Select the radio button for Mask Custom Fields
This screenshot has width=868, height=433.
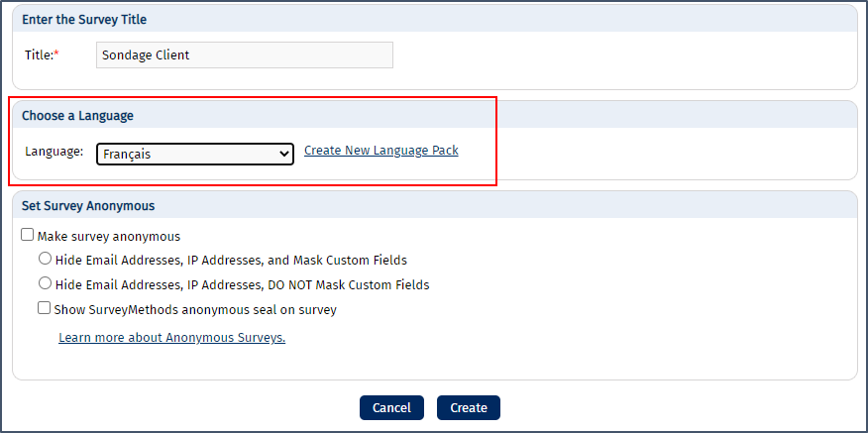pyautogui.click(x=45, y=259)
